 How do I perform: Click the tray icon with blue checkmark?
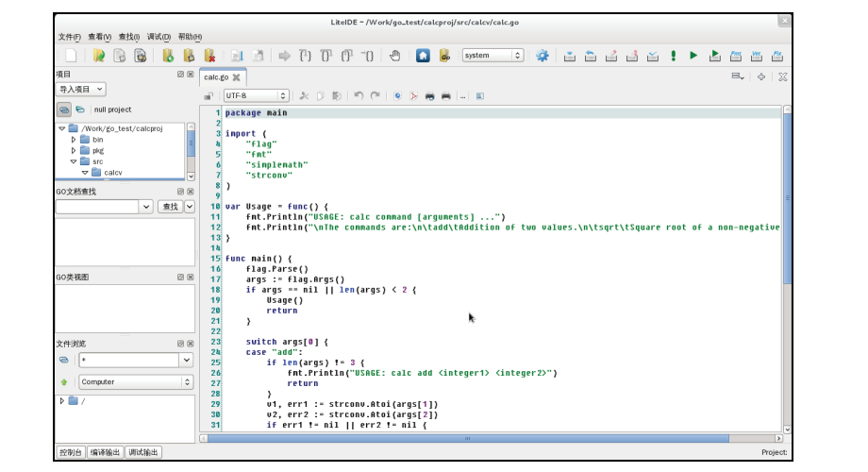[653, 56]
